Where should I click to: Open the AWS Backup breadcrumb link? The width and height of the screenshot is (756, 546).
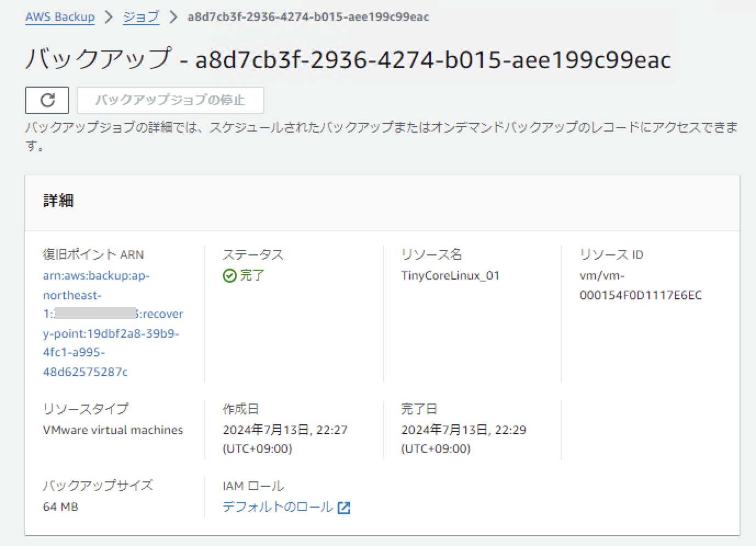[x=60, y=17]
